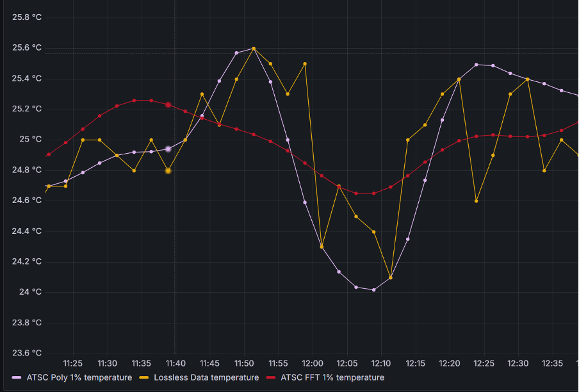Screen dimensions: 579x392
Task: Click the 12:20 time axis label
Action: 450,364
